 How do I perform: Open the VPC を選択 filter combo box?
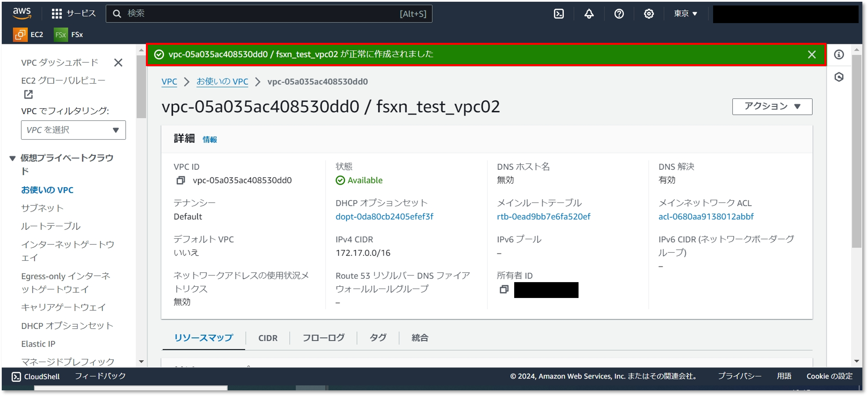[73, 130]
